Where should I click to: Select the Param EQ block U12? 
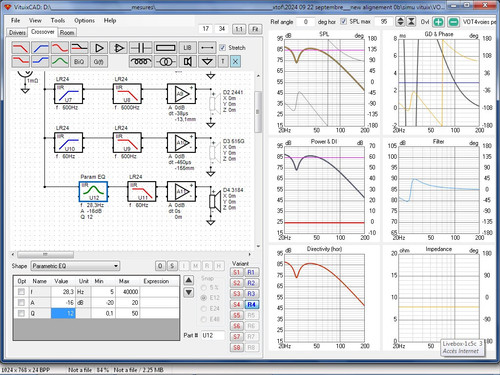(93, 192)
